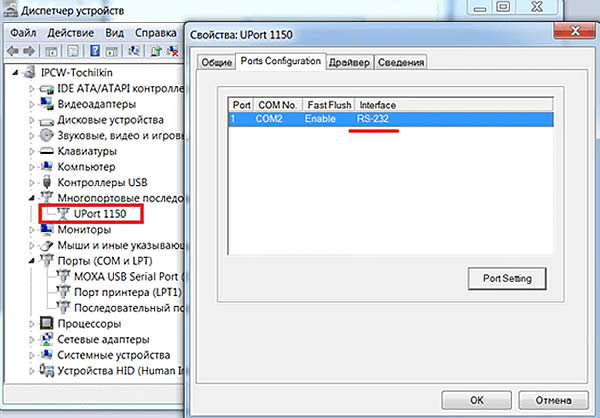Select Порт принтера (LPT1) item
Image resolution: width=600 pixels, height=418 pixels.
coord(127,292)
